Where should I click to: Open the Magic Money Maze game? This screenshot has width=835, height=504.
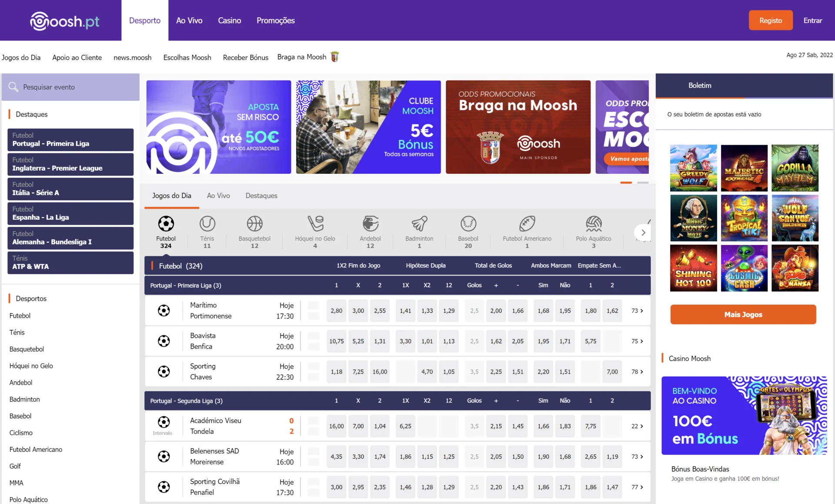coord(693,218)
